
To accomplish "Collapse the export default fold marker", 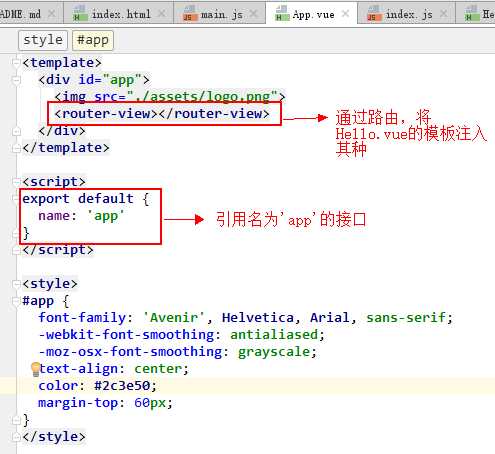I will coord(16,199).
